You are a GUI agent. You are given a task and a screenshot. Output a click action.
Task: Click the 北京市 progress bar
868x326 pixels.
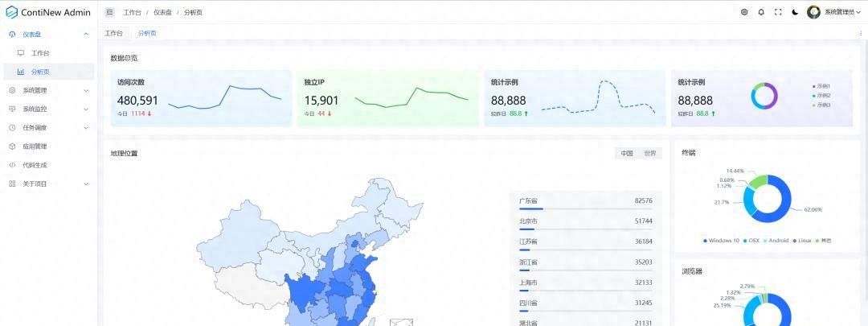pos(586,229)
